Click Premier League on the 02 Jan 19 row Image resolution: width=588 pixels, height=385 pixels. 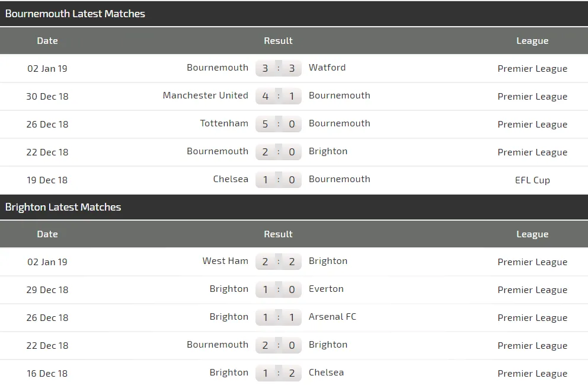(532, 68)
